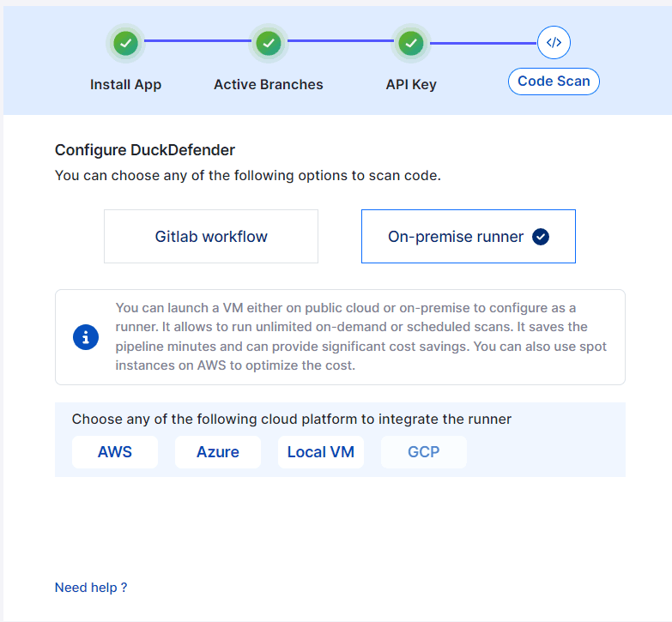
Task: Choose AWS as the cloud platform
Action: pyautogui.click(x=115, y=452)
